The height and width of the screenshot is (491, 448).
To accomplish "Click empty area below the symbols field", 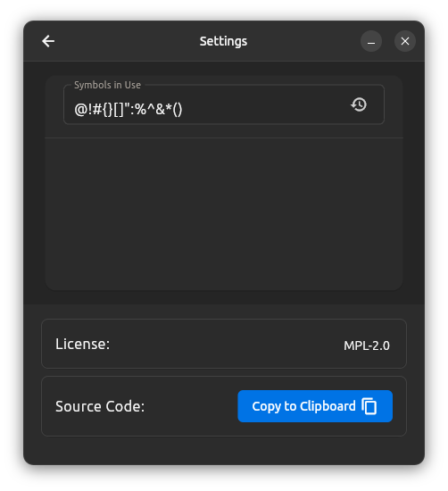I will [x=224, y=213].
